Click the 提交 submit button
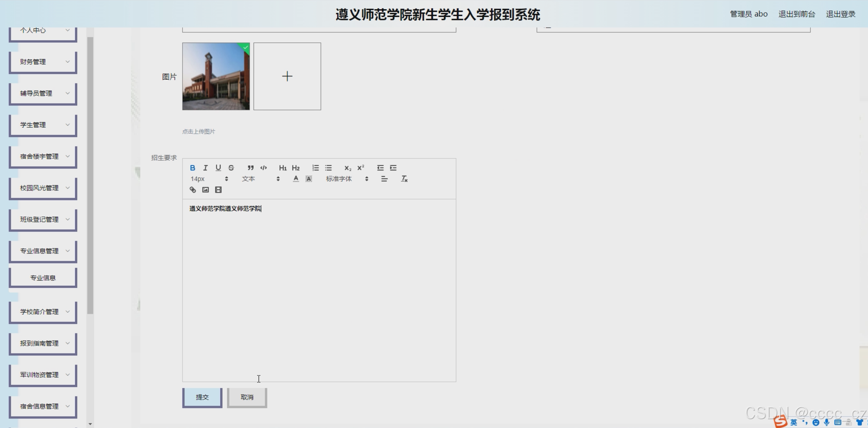 coord(202,397)
